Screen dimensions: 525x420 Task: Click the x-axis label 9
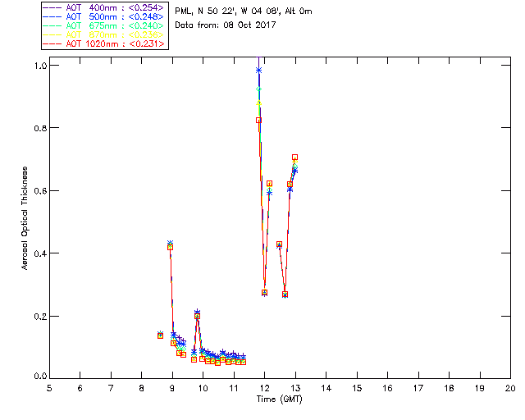172,388
